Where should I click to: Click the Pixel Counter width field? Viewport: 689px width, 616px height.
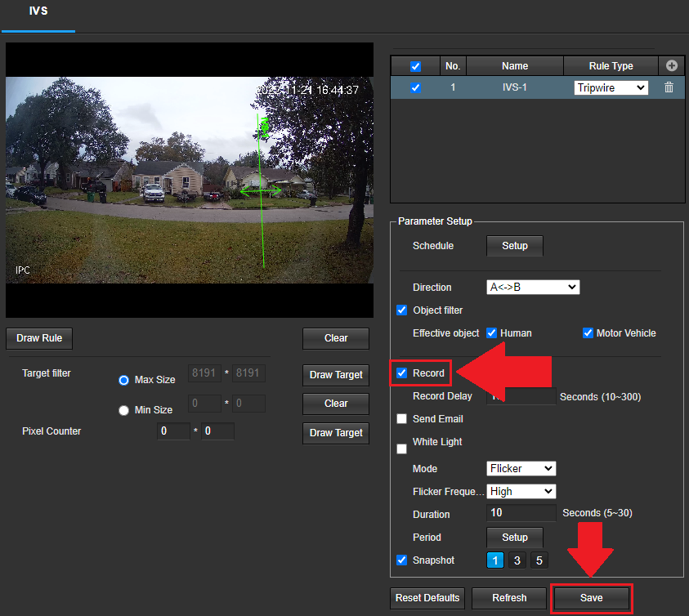click(x=173, y=431)
